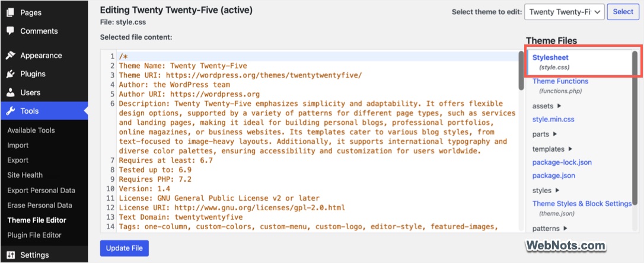644x263 pixels.
Task: Click the 'Version: 1.4' line
Action: [145, 189]
